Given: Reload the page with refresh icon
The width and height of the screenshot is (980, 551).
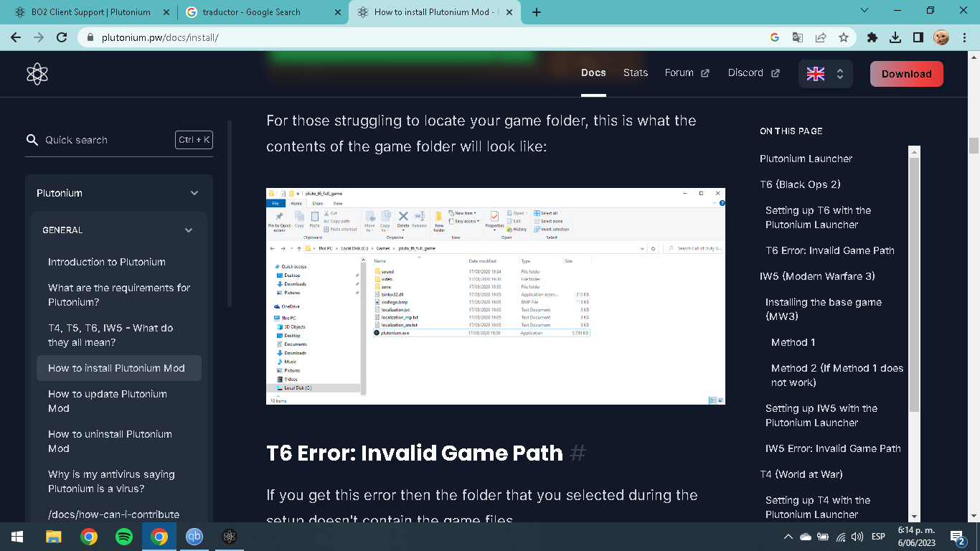Looking at the screenshot, I should 62,37.
